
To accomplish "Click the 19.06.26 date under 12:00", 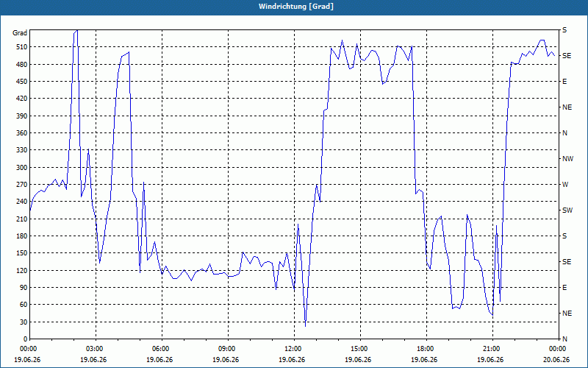I will coord(292,360).
